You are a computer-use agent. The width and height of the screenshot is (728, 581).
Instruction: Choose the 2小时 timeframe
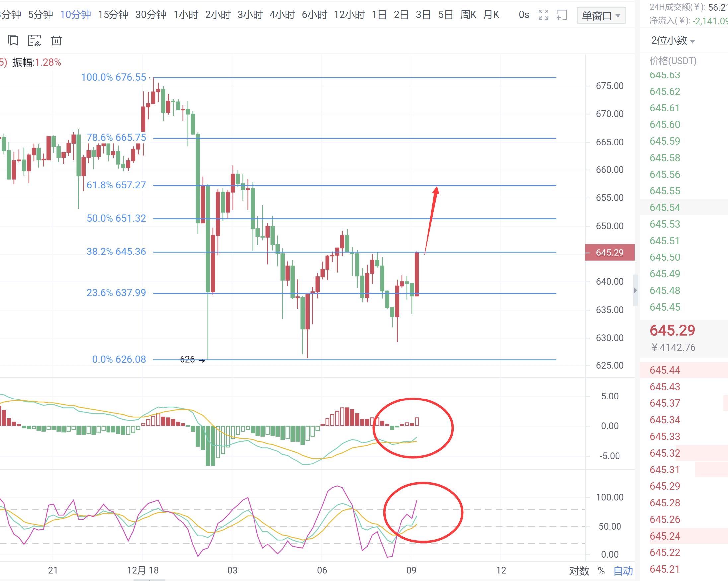(x=218, y=15)
